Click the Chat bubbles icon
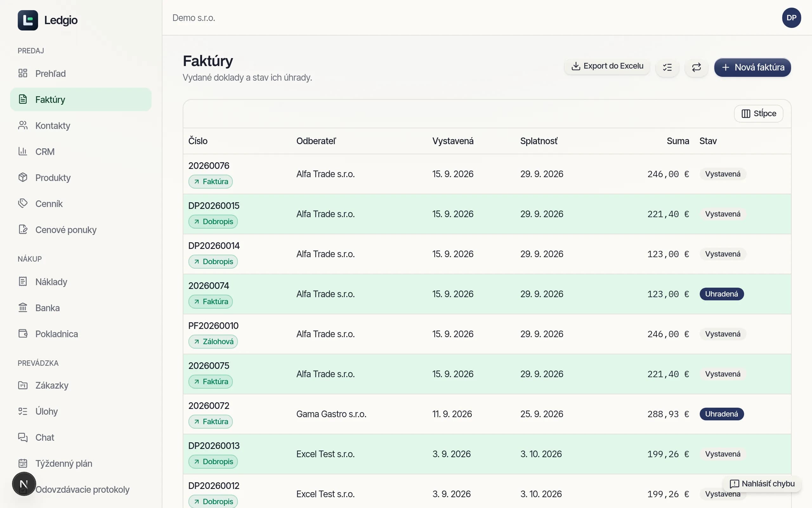This screenshot has width=812, height=508. pos(23,438)
